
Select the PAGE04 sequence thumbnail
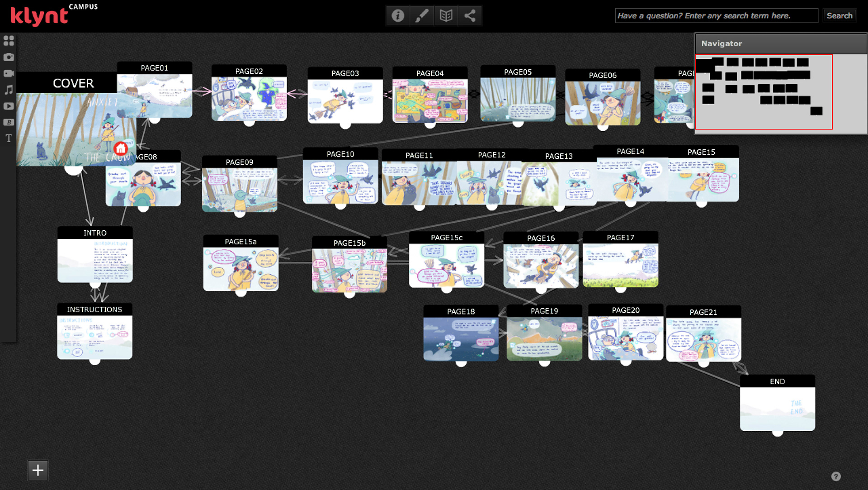click(x=430, y=100)
